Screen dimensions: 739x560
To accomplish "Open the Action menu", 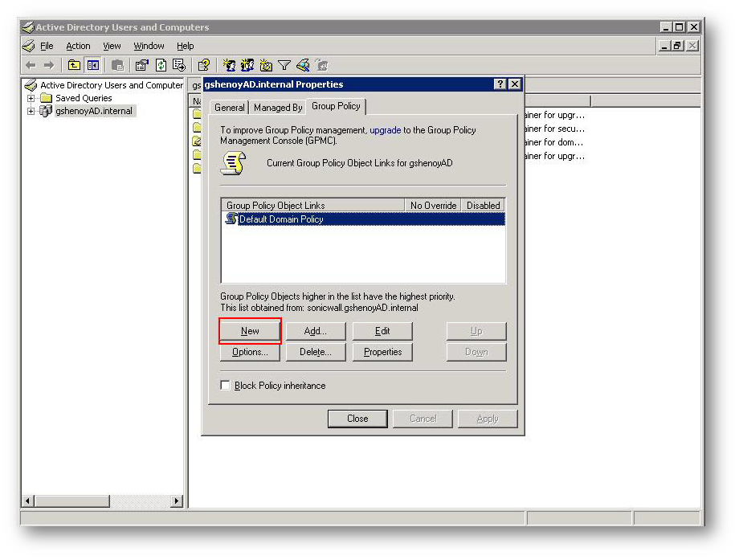I will point(78,47).
